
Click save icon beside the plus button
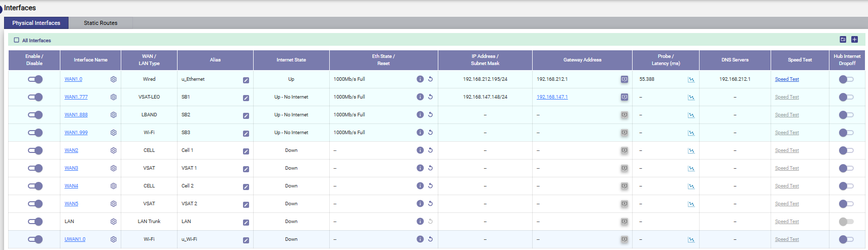(x=843, y=40)
